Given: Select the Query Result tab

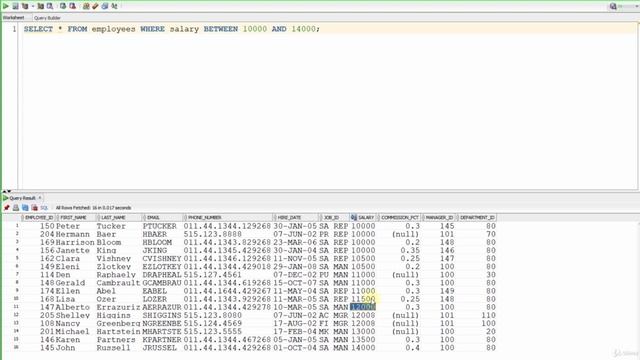Looking at the screenshot, I should click(22, 198).
